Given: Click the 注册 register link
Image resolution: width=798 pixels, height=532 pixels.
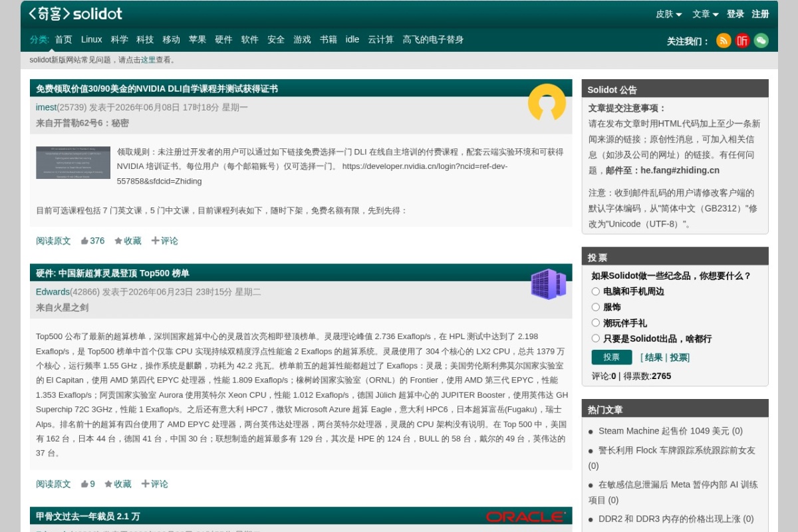Looking at the screenshot, I should point(761,14).
